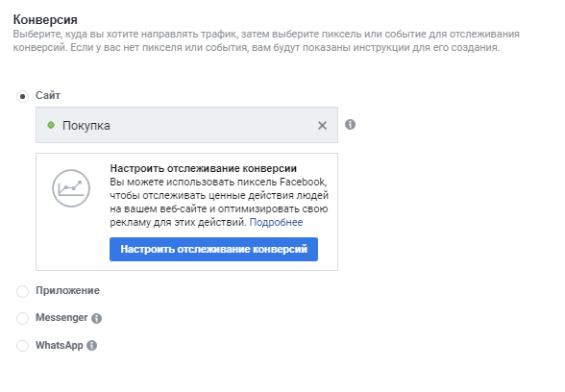Click the bold Настроить отслеживание конверсии heading
Viewport: 565px width, 392px height.
point(204,168)
